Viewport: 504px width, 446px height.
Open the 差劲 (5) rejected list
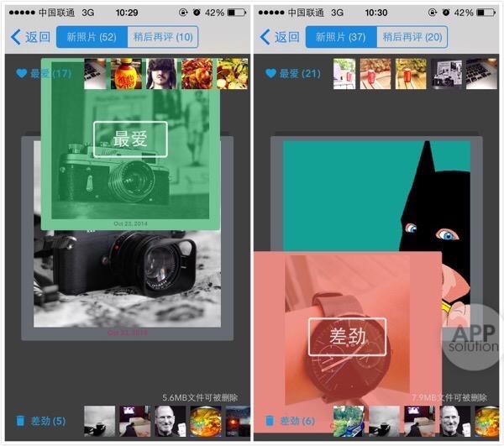[x=48, y=421]
